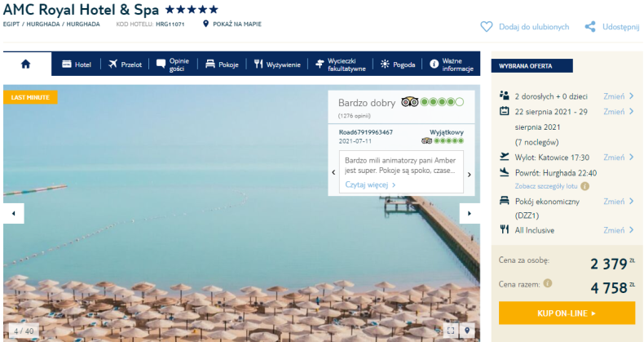The width and height of the screenshot is (644, 342).
Task: Click the 4 / 40 photo counter
Action: point(24,331)
